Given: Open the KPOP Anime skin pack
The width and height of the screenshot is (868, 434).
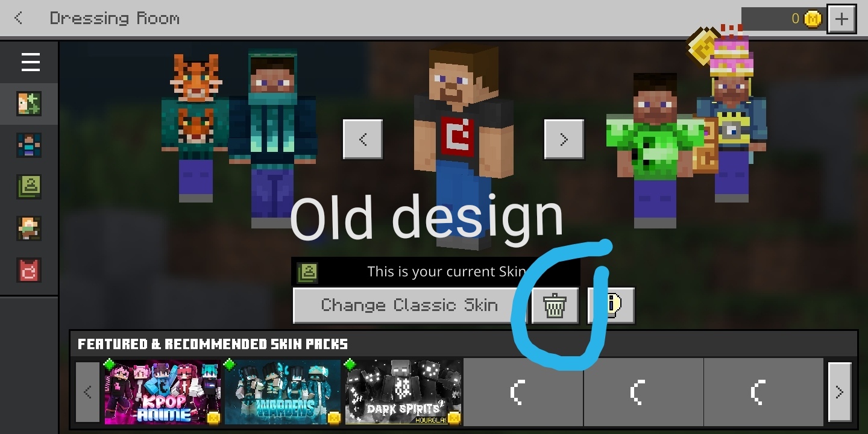Looking at the screenshot, I should tap(163, 392).
